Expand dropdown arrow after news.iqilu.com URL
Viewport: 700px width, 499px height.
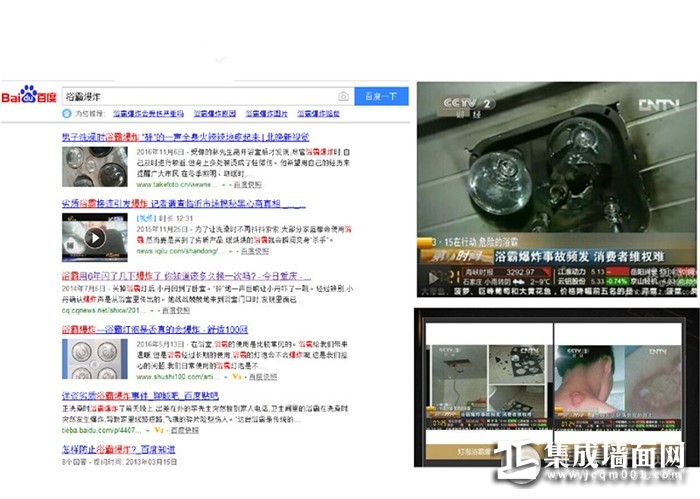click(231, 252)
